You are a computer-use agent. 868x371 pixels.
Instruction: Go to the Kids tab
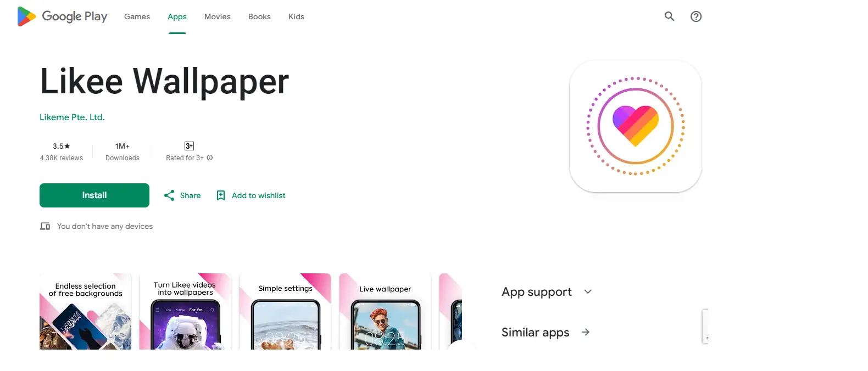click(x=296, y=16)
